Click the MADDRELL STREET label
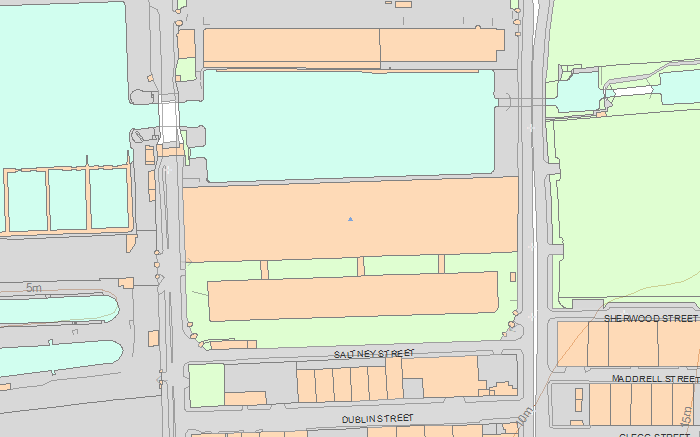Screen dimensions: 700x437 (x=655, y=379)
